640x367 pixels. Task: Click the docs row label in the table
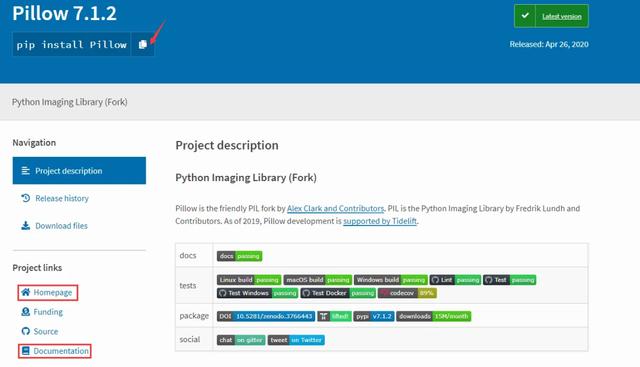[188, 256]
